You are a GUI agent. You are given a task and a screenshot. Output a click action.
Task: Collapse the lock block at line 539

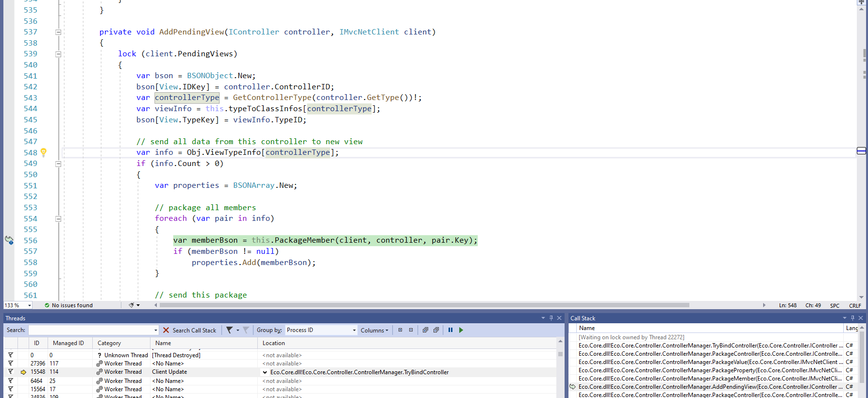click(x=58, y=54)
